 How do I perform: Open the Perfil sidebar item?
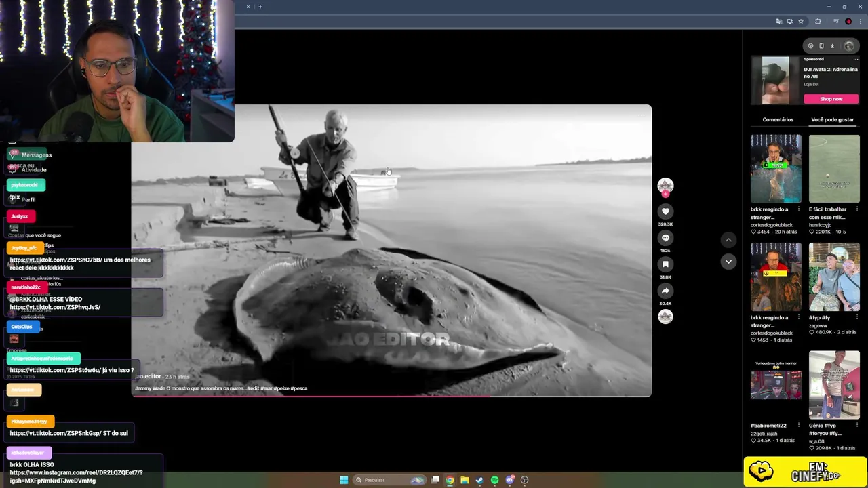(x=23, y=199)
